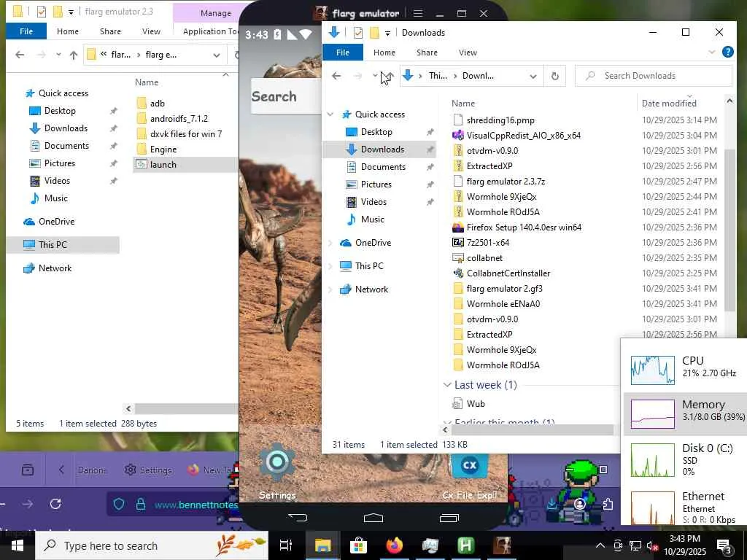Open File tab in Downloads window

343,52
